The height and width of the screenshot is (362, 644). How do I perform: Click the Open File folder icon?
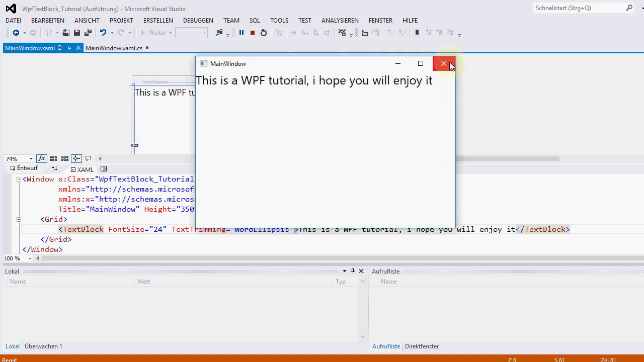(66, 33)
